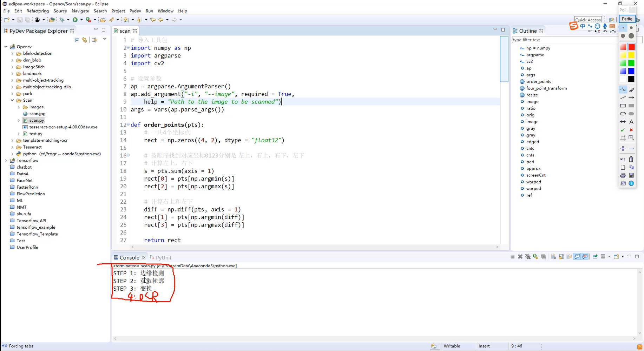Expand the images folder under Scan
Viewport: 644px width, 351px height.
click(x=19, y=107)
